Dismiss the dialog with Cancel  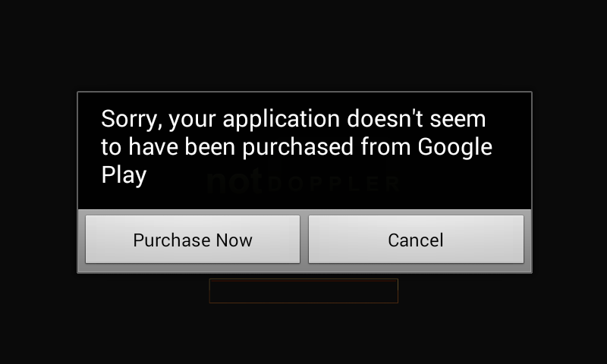[416, 240]
